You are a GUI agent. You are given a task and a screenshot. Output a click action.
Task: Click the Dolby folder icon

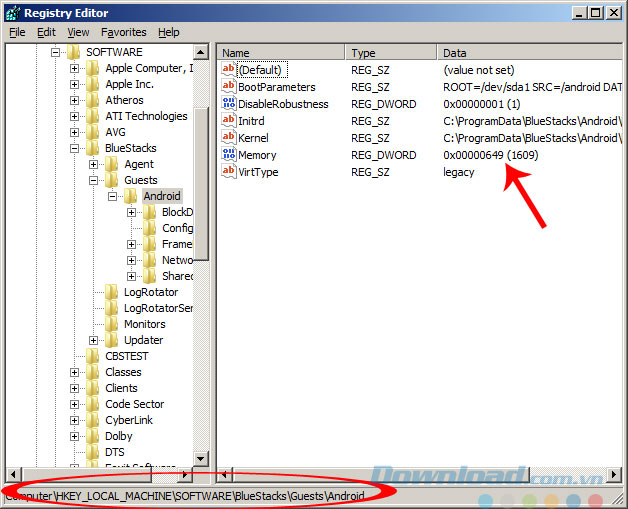93,437
